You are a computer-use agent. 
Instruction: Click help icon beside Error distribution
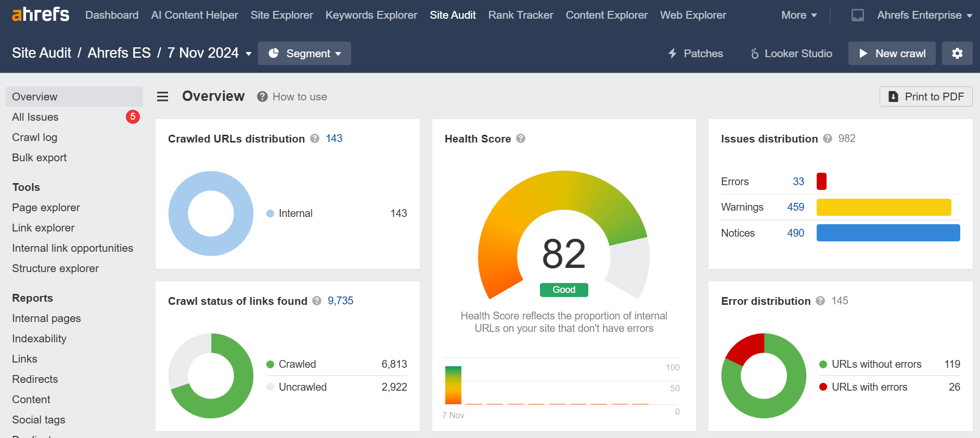[x=820, y=301]
